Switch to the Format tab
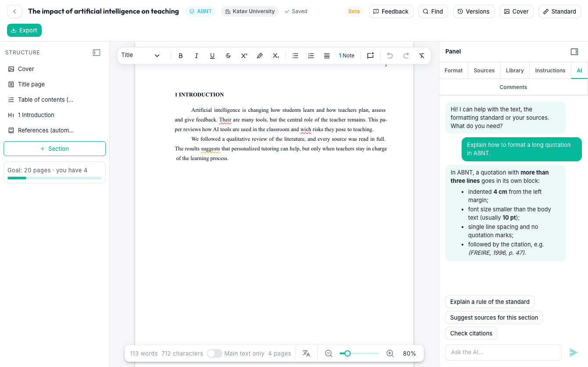This screenshot has width=588, height=367. 453,70
